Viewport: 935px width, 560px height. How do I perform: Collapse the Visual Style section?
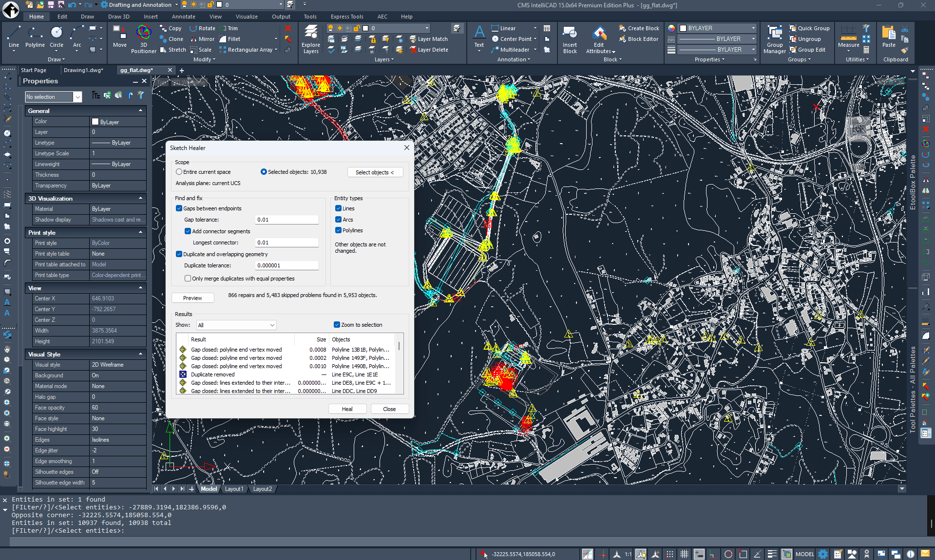[x=140, y=355]
